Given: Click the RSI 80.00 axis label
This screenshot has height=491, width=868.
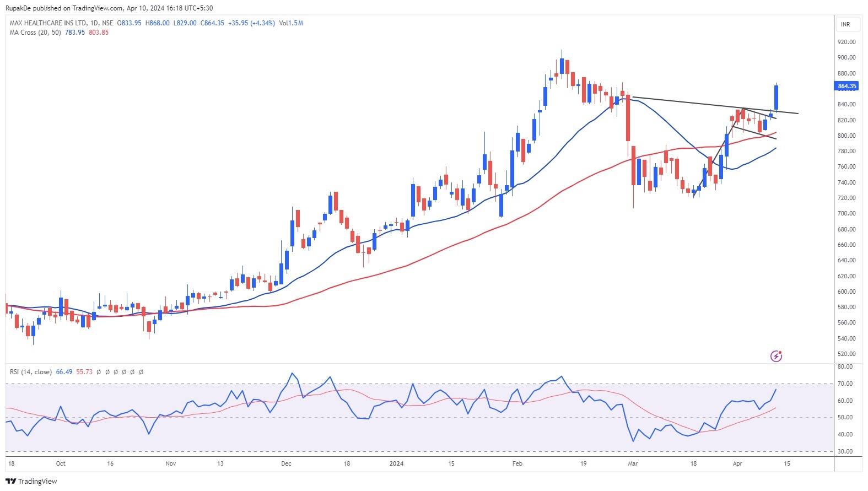Looking at the screenshot, I should (x=845, y=366).
